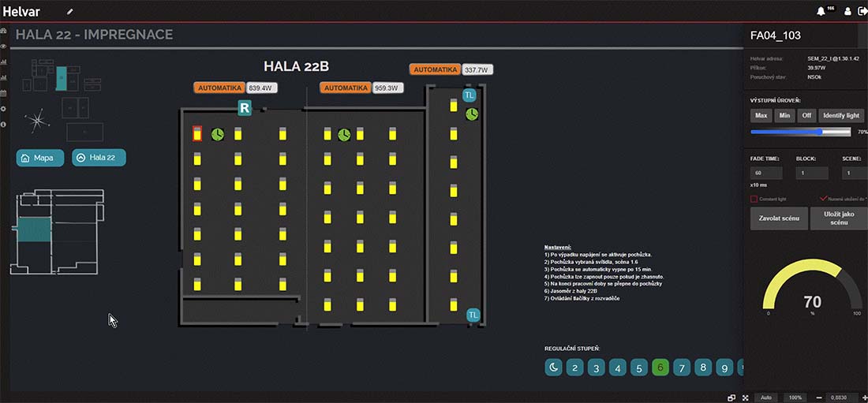Toggle the first AUTOMATIKA button at 839.4W
868x403 pixels.
(x=219, y=88)
